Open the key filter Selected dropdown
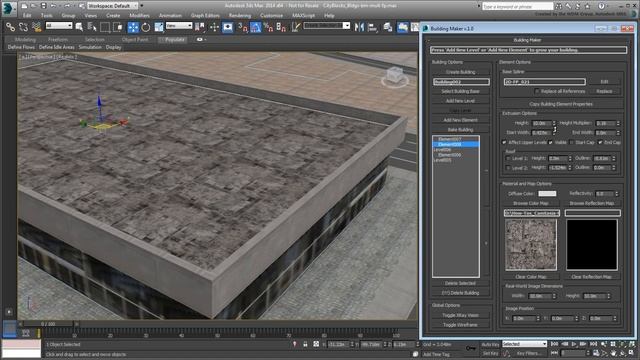The width and height of the screenshot is (640, 360). pyautogui.click(x=524, y=344)
